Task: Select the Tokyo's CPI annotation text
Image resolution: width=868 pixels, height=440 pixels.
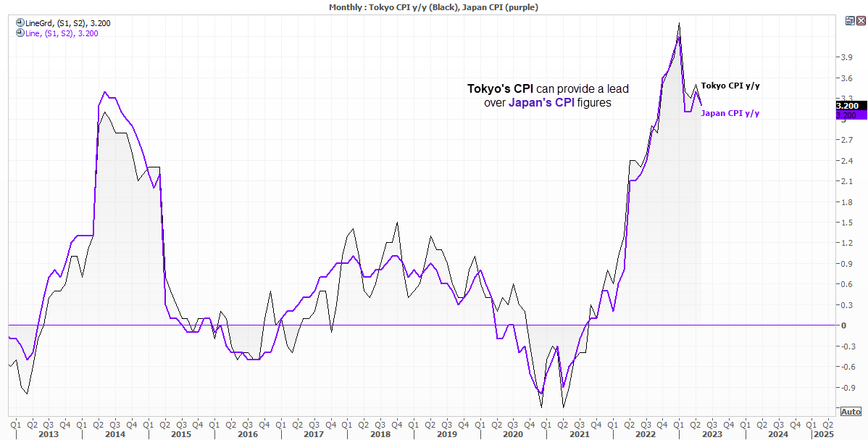Action: (x=501, y=88)
